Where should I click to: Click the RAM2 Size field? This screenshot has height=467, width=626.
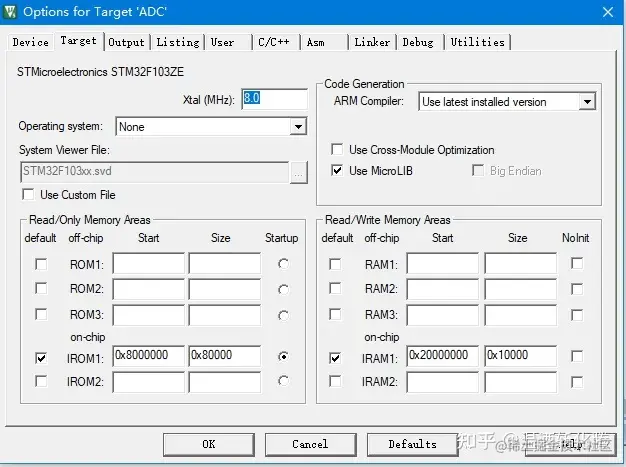tap(521, 289)
